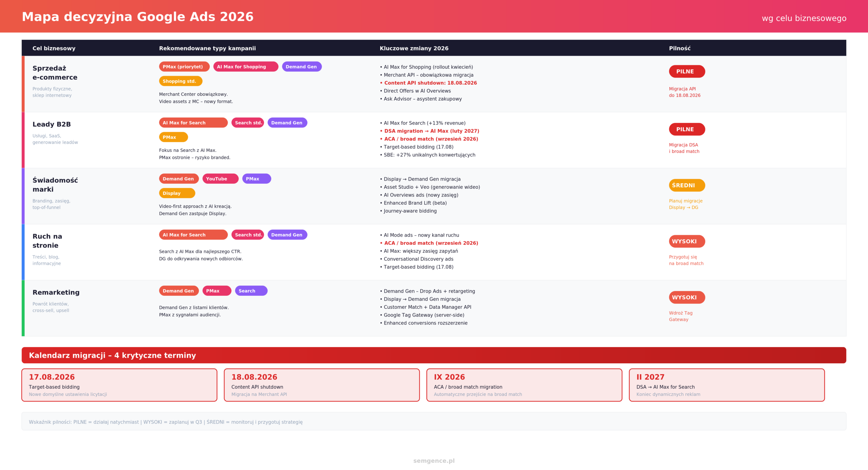Open the 18.08.2026 Content API shutdown card

pyautogui.click(x=322, y=385)
